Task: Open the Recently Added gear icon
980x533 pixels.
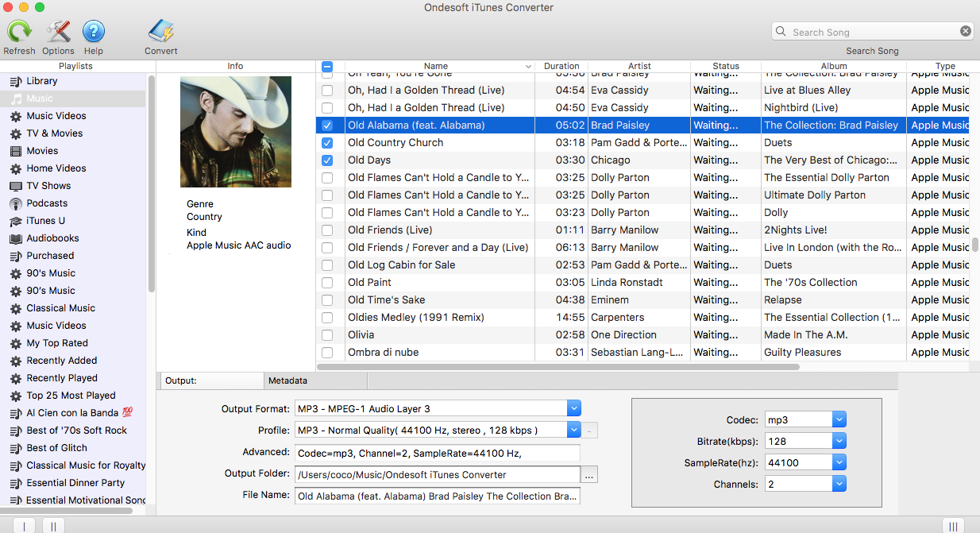Action: tap(16, 361)
